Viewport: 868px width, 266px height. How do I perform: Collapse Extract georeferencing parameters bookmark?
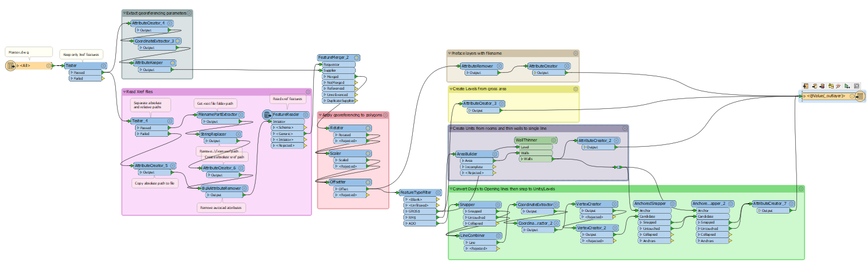[124, 13]
